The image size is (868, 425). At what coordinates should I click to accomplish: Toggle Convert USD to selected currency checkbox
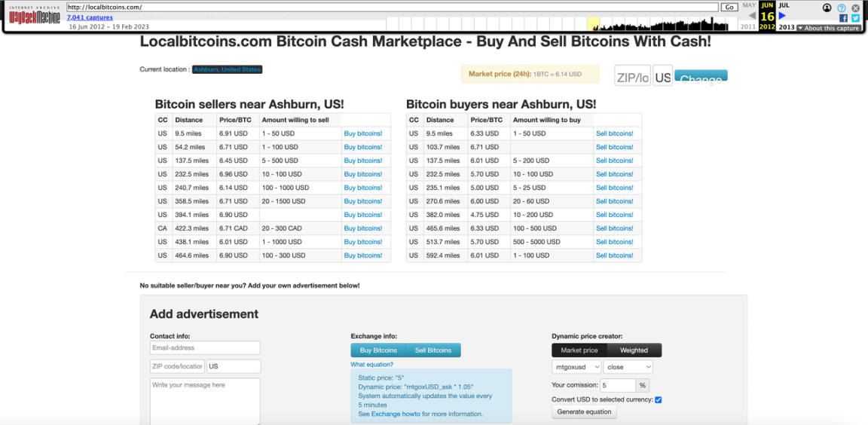pyautogui.click(x=658, y=399)
